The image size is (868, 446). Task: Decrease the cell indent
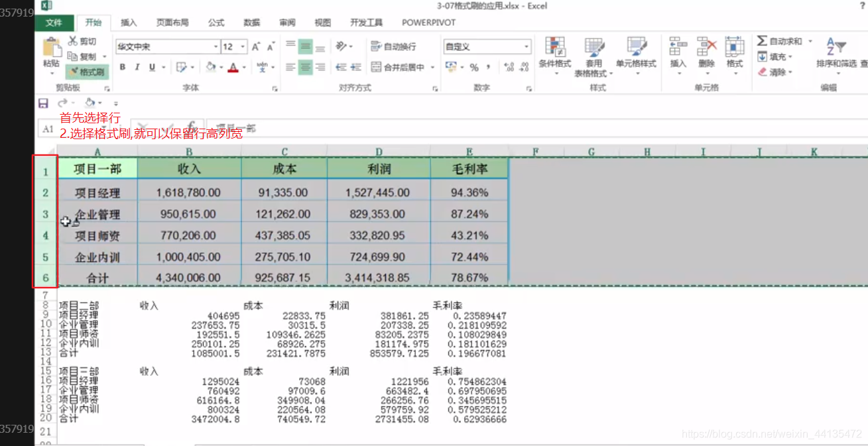pyautogui.click(x=341, y=67)
